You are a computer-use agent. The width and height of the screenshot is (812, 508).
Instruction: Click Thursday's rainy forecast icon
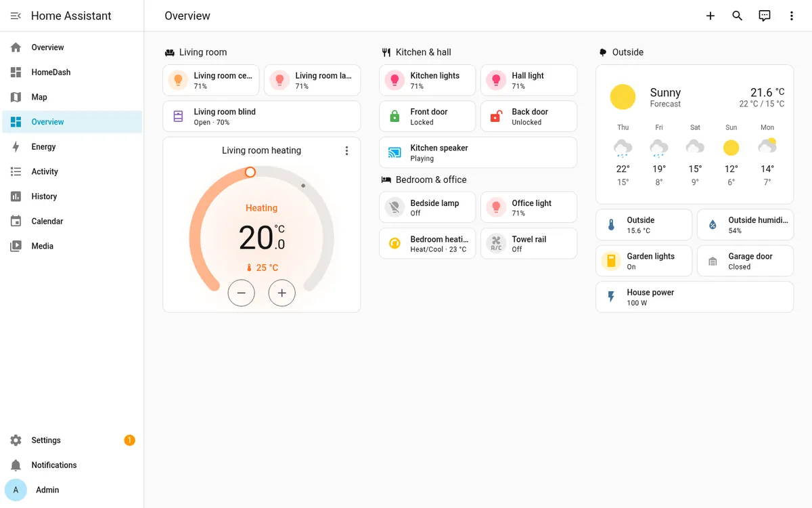click(x=623, y=148)
